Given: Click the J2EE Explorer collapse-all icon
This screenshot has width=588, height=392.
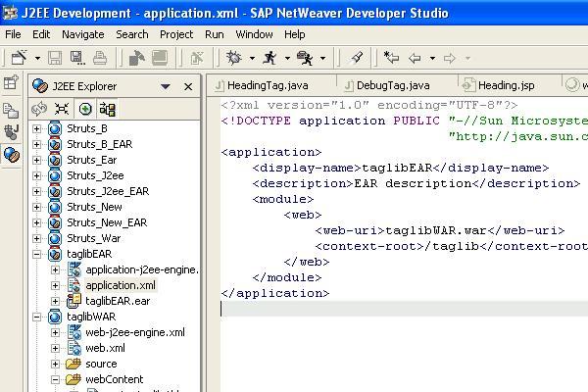Looking at the screenshot, I should [x=62, y=110].
